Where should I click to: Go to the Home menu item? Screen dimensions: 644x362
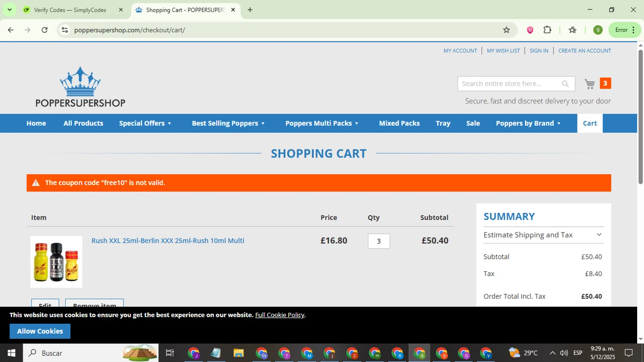36,123
